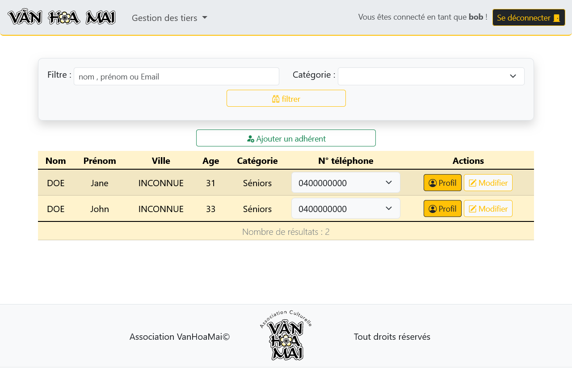Click Ajouter un adhérent button
This screenshot has width=572, height=392.
click(x=286, y=138)
